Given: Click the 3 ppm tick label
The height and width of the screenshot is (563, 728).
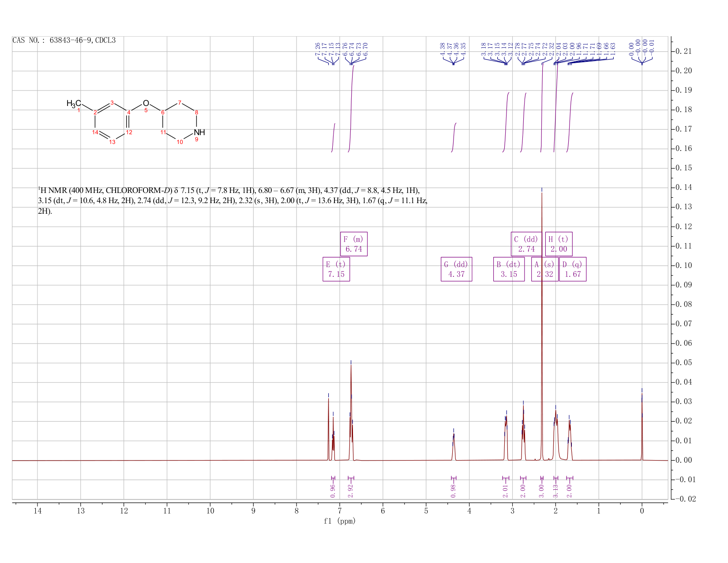Looking at the screenshot, I should click(512, 511).
